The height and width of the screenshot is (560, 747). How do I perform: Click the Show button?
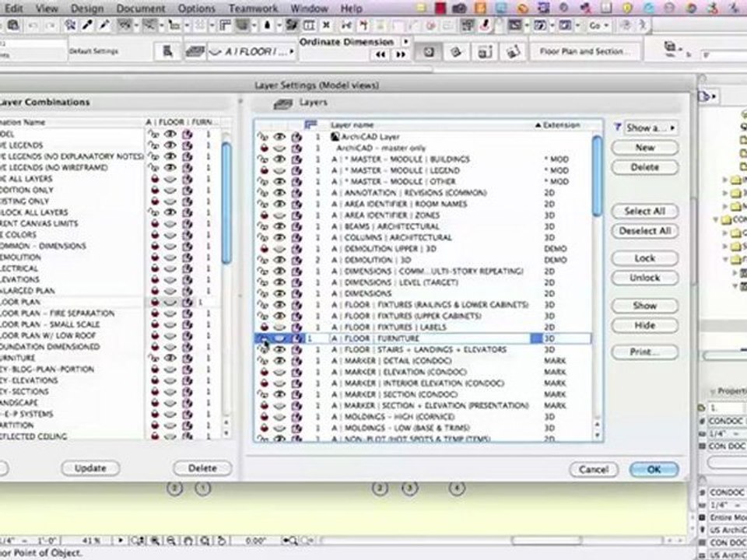pos(644,306)
